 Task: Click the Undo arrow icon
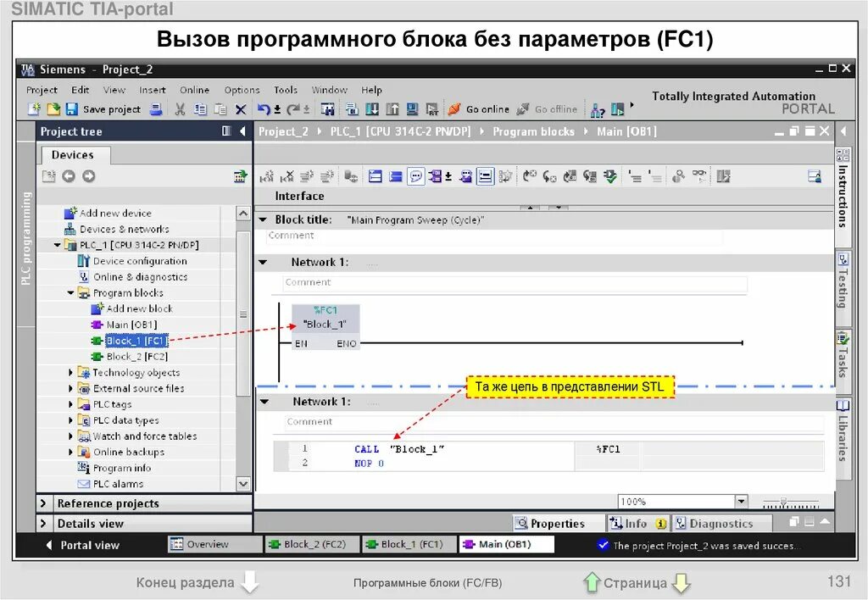(264, 109)
